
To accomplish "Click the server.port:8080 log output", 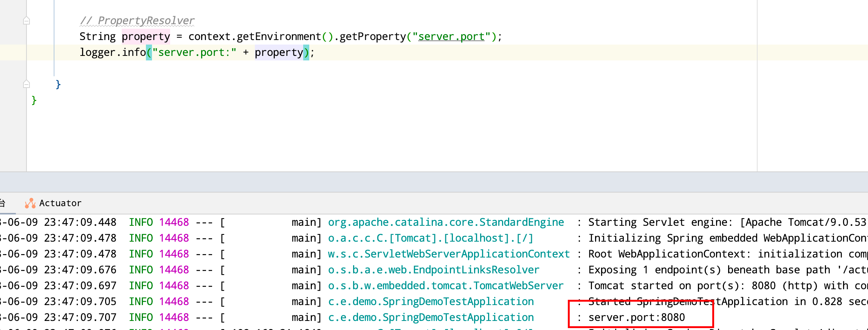I will click(637, 318).
